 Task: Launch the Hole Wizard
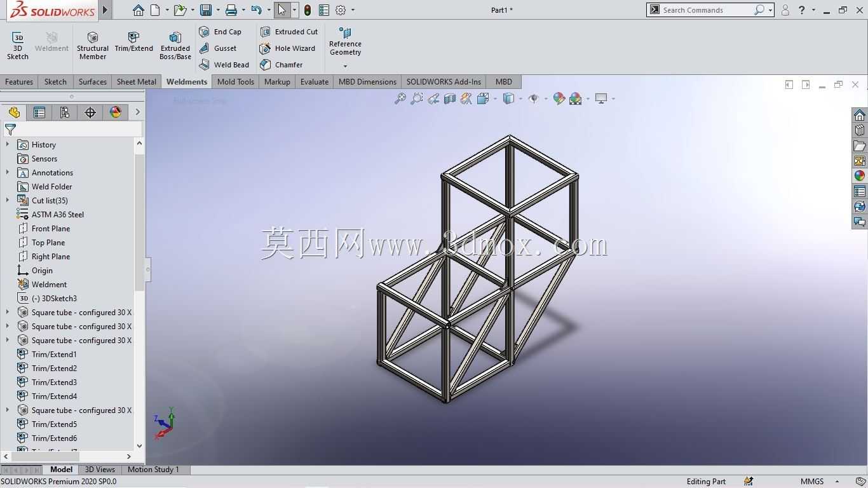tap(288, 48)
